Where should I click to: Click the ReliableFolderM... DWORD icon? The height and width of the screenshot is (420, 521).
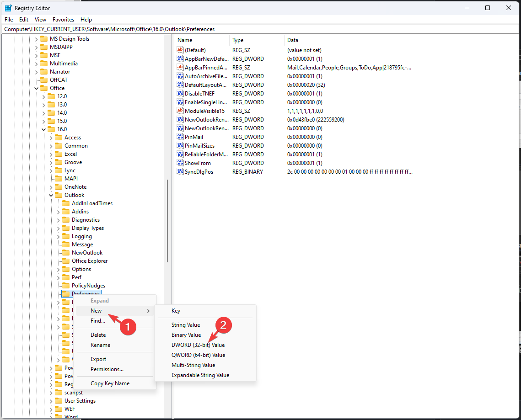(x=180, y=154)
